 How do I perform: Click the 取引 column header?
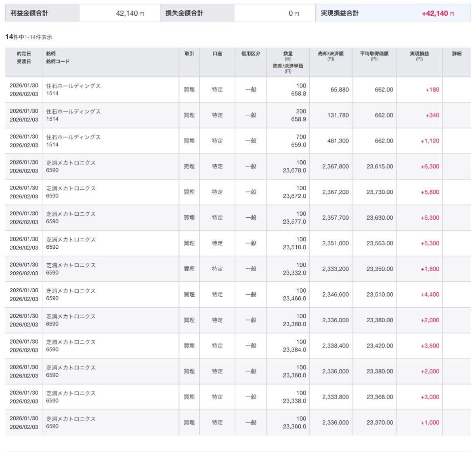[x=189, y=54]
